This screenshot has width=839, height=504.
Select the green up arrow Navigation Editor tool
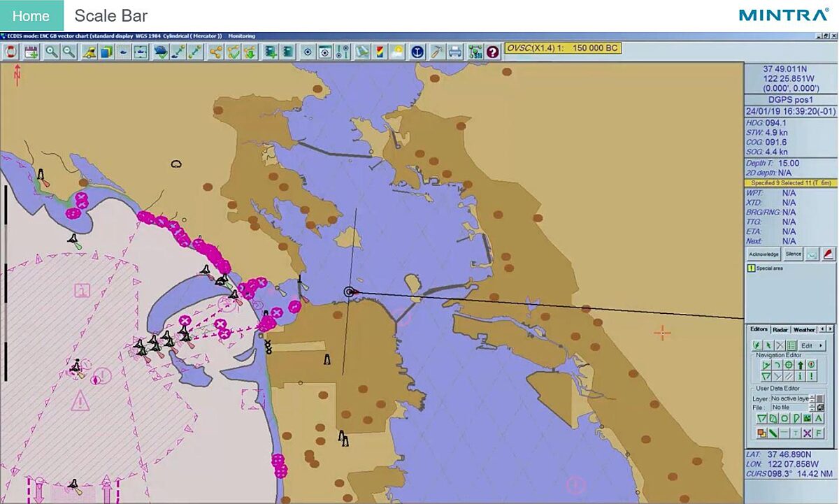[800, 365]
